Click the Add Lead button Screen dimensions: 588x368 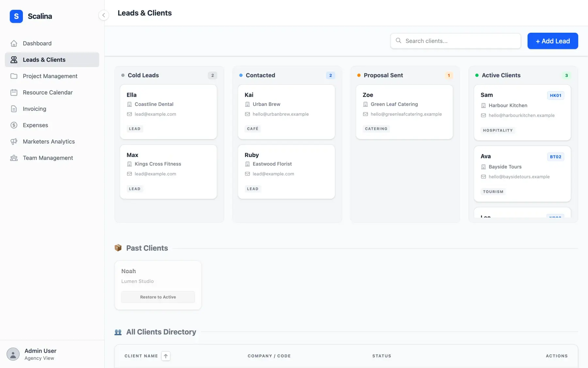tap(553, 41)
